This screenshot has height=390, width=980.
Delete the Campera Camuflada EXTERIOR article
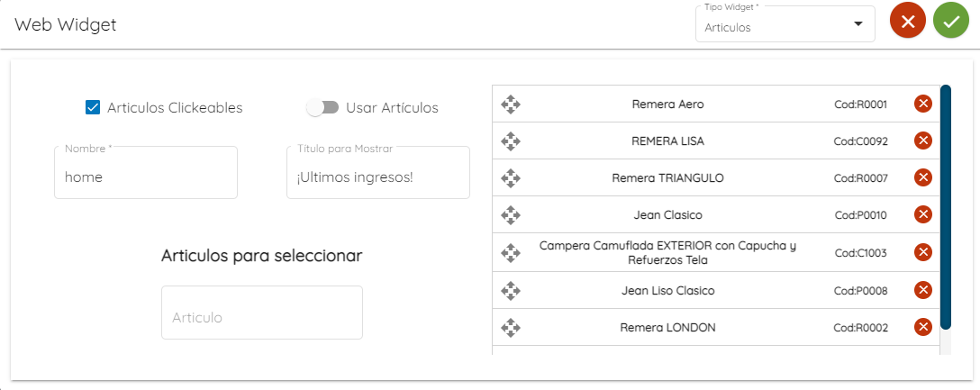923,252
